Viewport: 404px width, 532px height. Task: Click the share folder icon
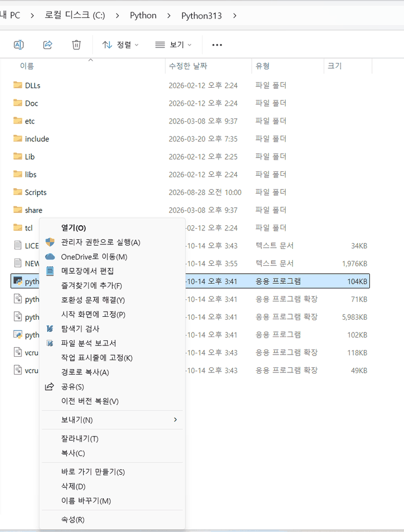pos(17,210)
